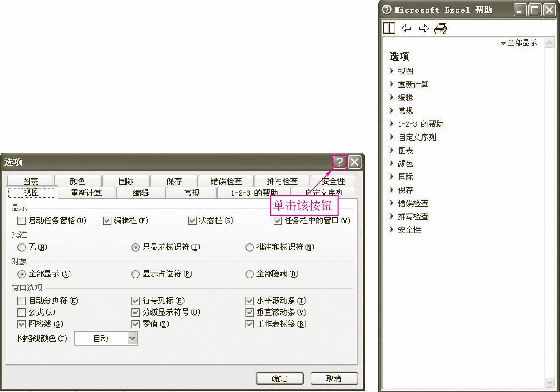Click the help icon in the Excel Help title bar
The height and width of the screenshot is (392, 560).
click(387, 10)
